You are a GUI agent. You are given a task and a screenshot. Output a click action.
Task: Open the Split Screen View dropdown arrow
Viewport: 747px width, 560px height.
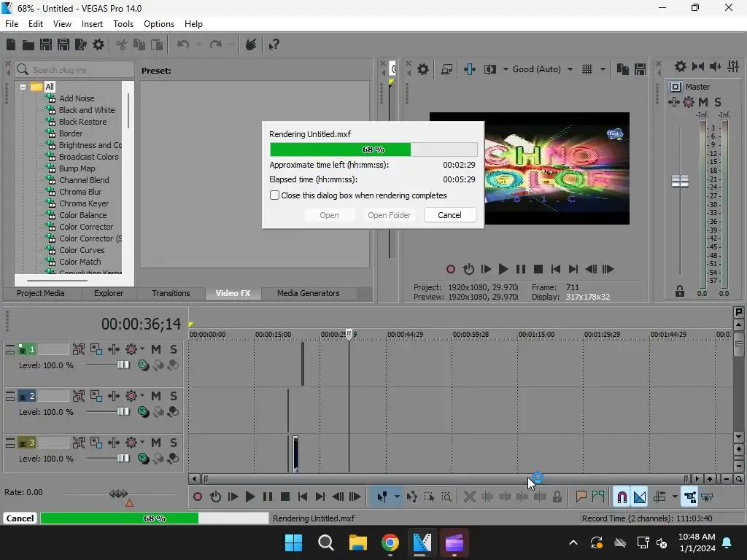pyautogui.click(x=506, y=69)
